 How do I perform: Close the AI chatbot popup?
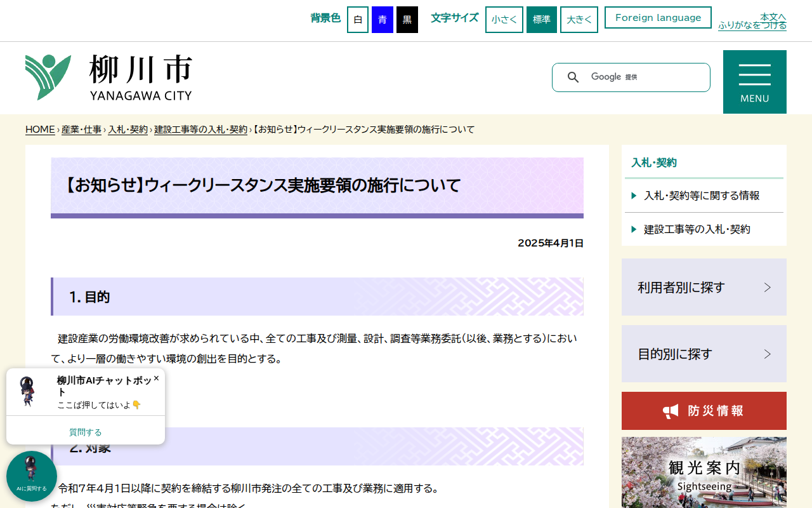tap(156, 378)
